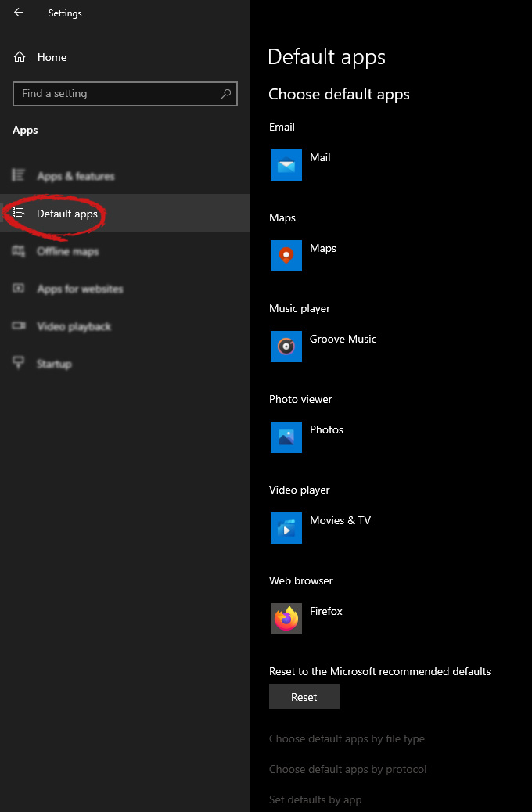Click the Photos app icon
532x812 pixels.
(286, 437)
